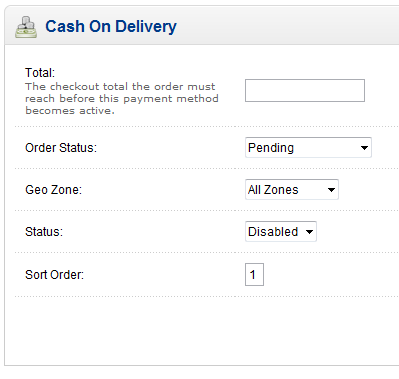This screenshot has height=379, width=399.
Task: Open the Status Disabled dropdown
Action: click(x=281, y=231)
